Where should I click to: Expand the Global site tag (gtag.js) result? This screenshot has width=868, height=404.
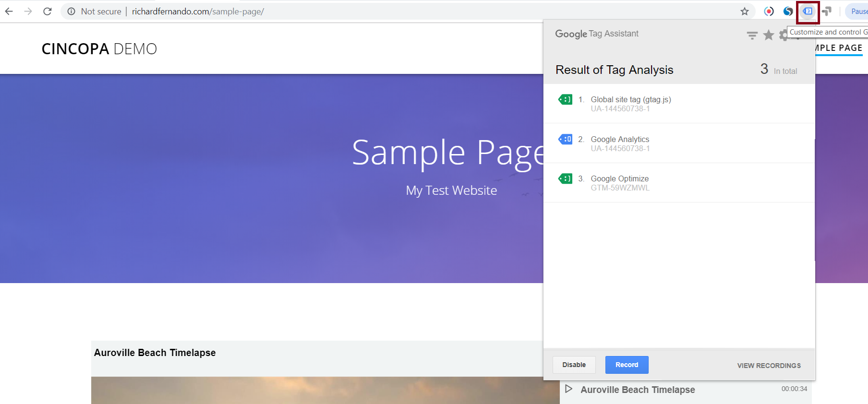tap(630, 104)
